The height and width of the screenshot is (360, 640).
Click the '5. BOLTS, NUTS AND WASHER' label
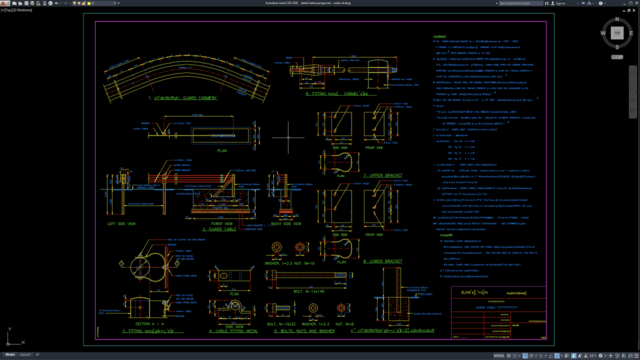click(x=304, y=331)
